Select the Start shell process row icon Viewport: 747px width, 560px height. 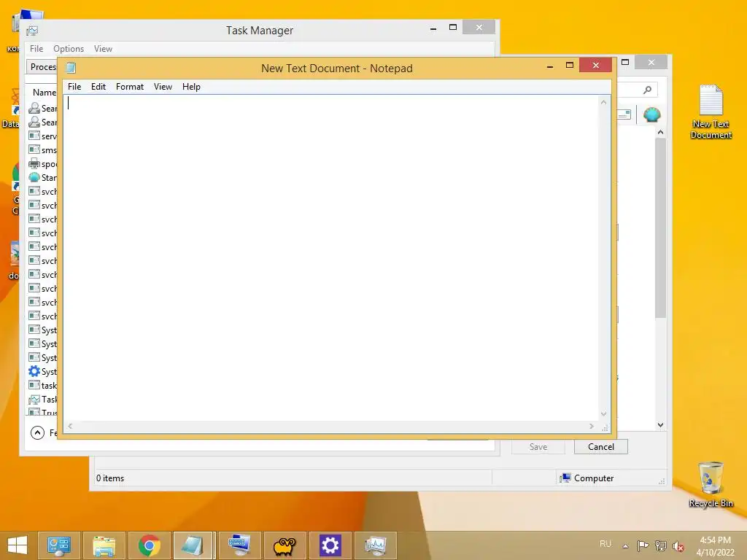tap(34, 178)
